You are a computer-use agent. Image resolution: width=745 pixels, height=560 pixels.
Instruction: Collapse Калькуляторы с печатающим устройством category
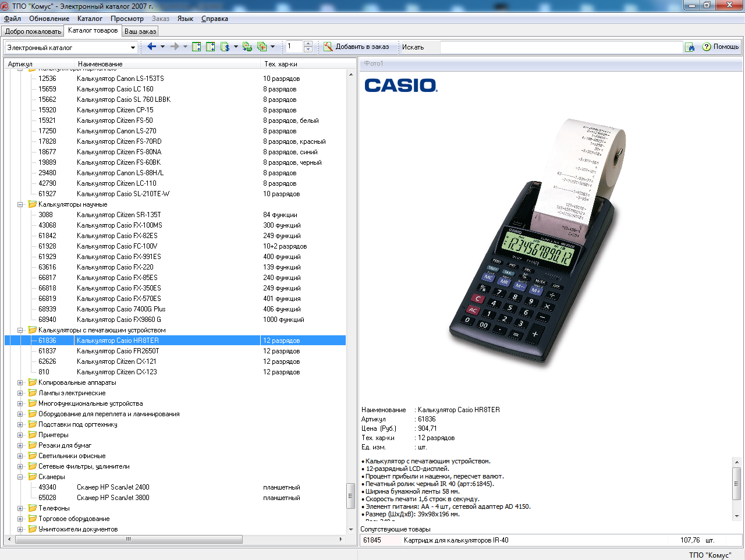point(20,330)
